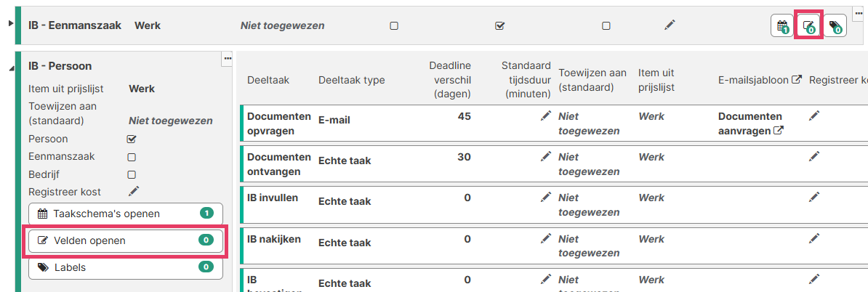This screenshot has width=868, height=292.
Task: Edit standard duration pencil for IB nakijken
Action: pos(546,238)
